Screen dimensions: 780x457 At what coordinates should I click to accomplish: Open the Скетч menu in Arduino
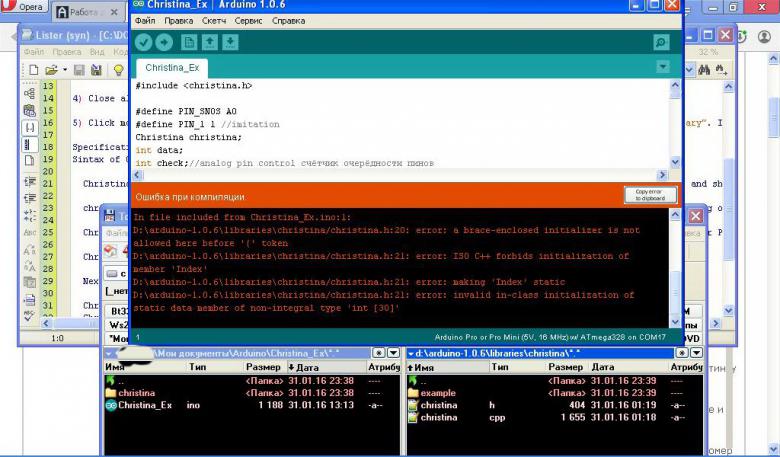point(214,20)
